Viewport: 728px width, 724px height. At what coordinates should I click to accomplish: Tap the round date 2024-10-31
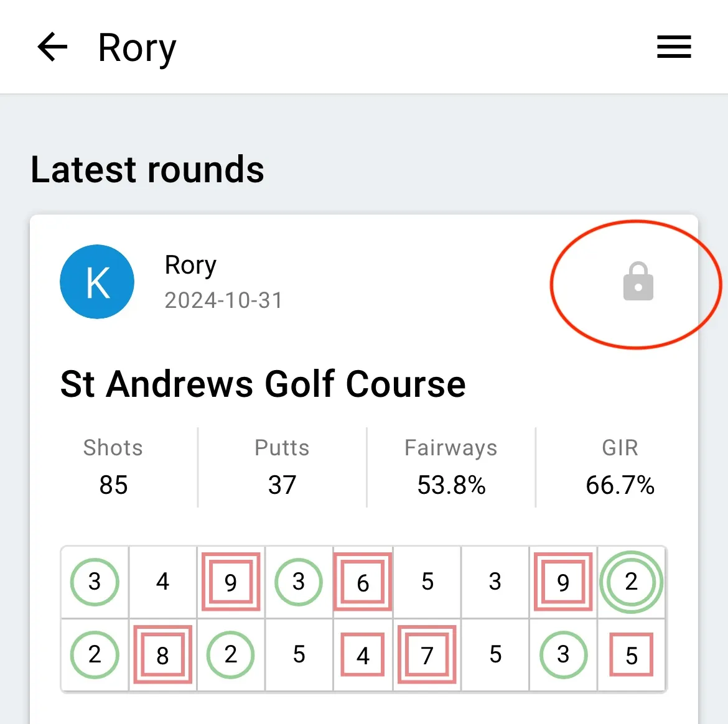pos(223,300)
